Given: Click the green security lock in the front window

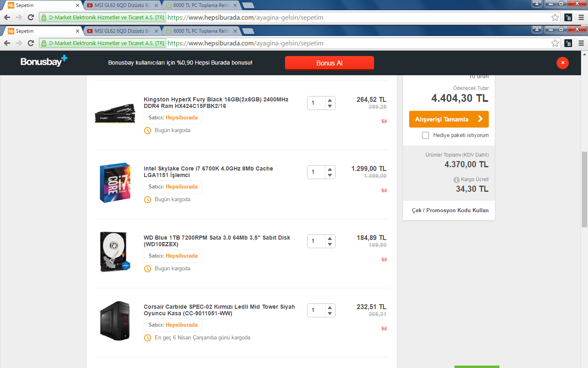Looking at the screenshot, I should point(44,43).
